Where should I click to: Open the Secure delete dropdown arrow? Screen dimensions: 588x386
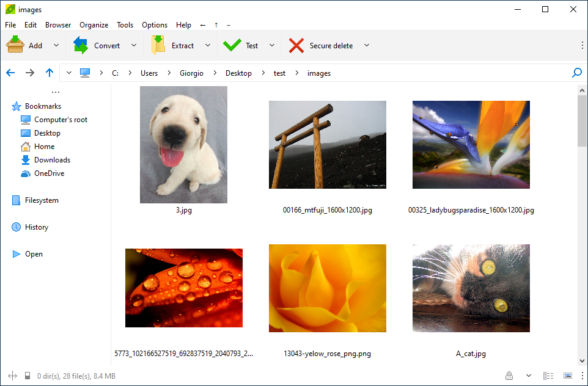click(367, 45)
